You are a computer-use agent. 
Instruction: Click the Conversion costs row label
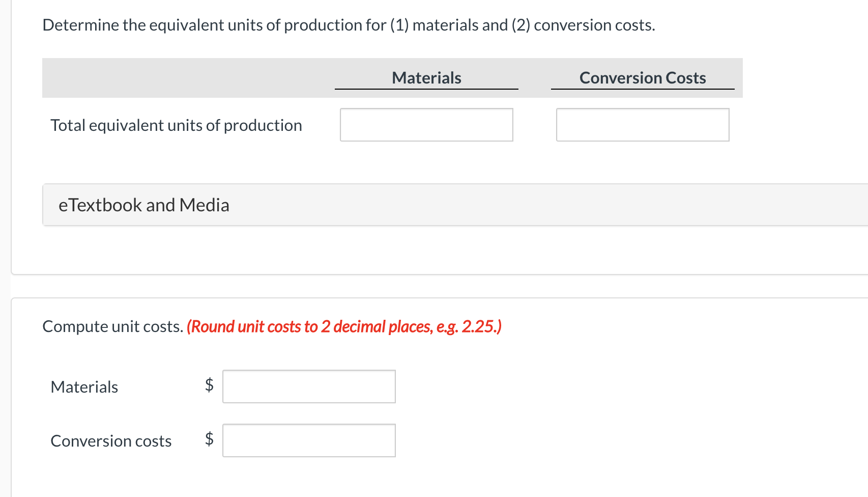point(111,441)
